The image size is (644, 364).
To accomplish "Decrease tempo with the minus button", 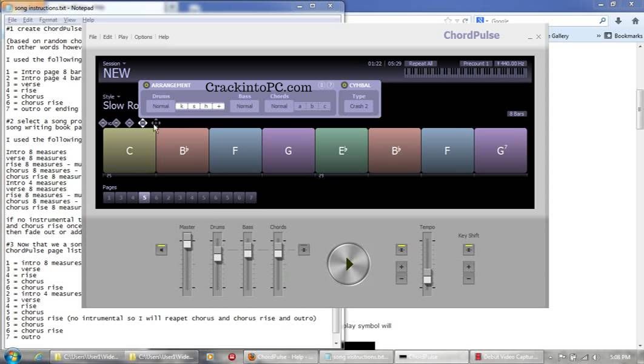I will click(x=401, y=279).
